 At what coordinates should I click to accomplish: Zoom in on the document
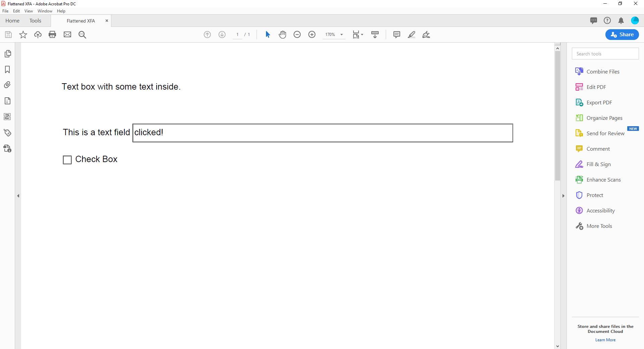312,35
